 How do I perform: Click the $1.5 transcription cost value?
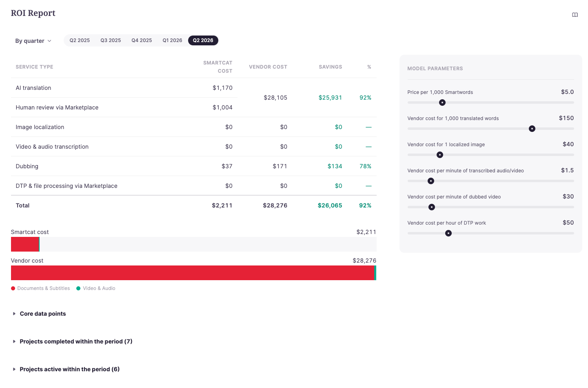pyautogui.click(x=567, y=170)
